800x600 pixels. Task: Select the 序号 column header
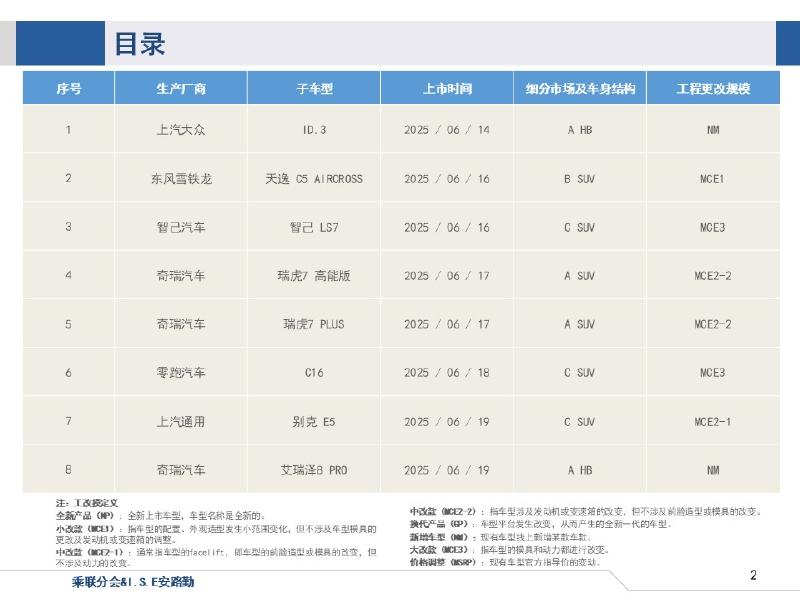point(69,89)
